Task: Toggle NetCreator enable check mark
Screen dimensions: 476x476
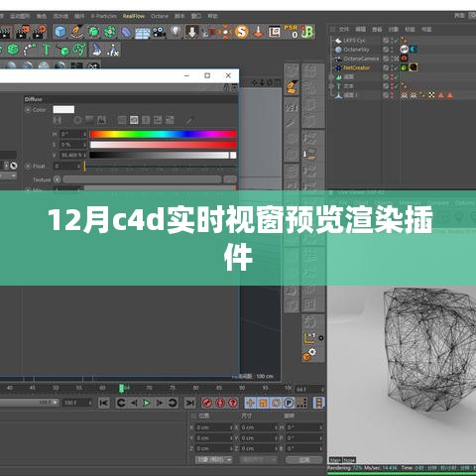Action: [395, 67]
